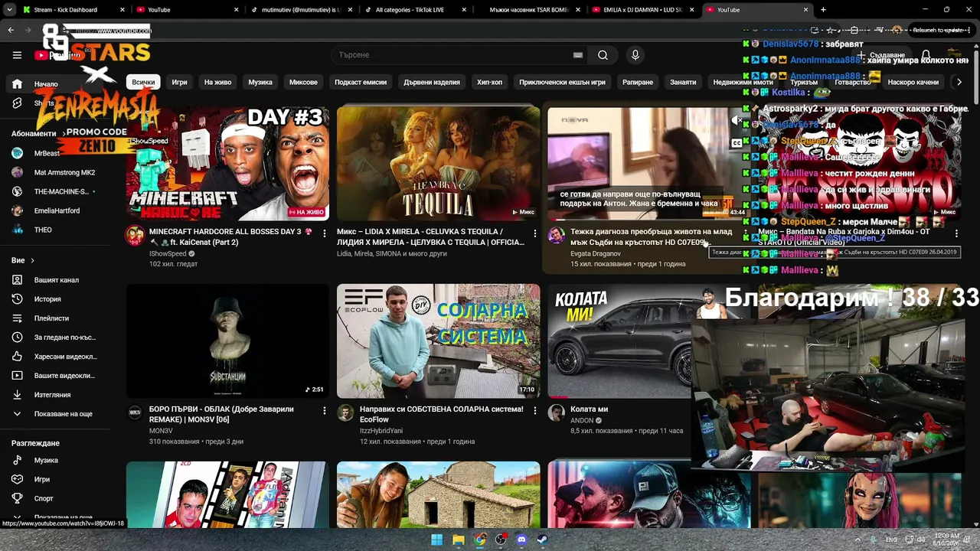Show more category chips with the arrow
The height and width of the screenshot is (551, 980).
(959, 82)
